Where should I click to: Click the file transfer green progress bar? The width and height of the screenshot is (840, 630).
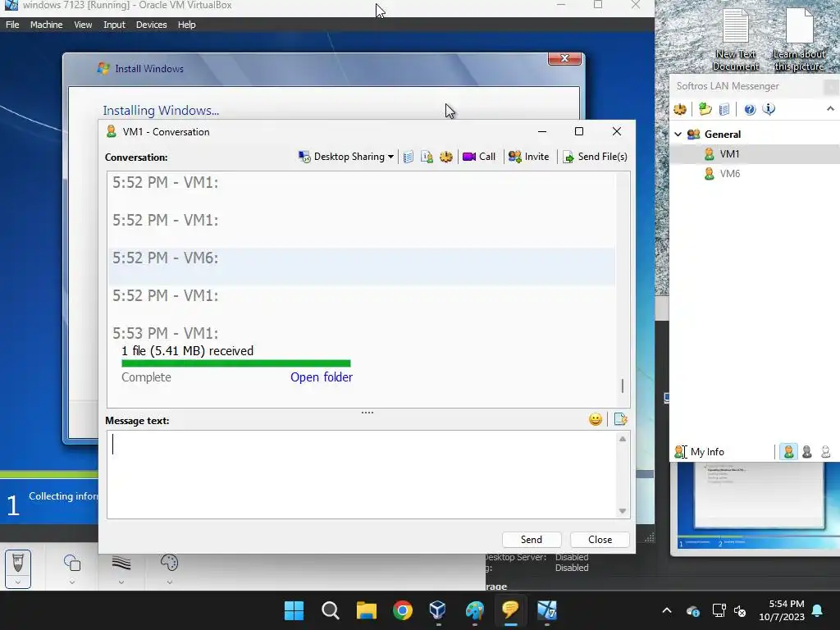235,363
